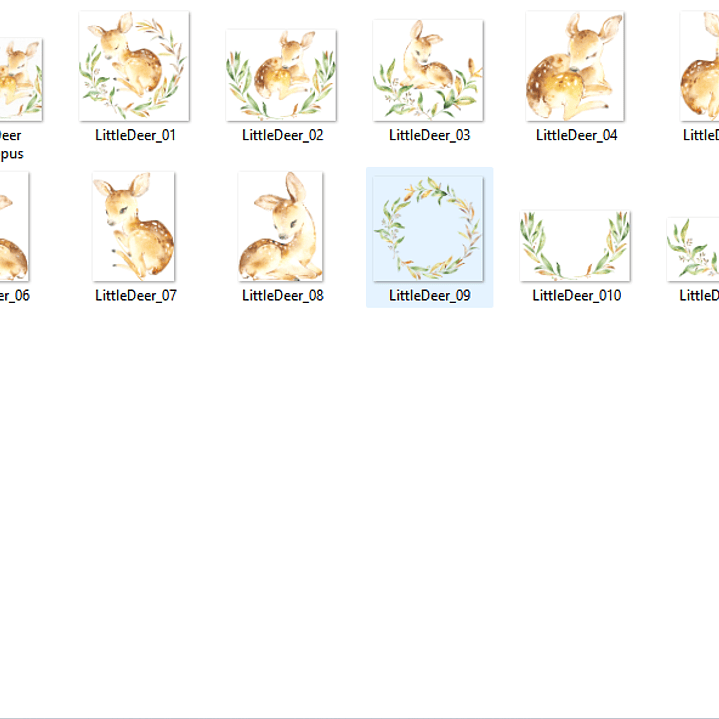Viewport: 719px width, 719px height.
Task: Click the LittleDeer_09 file name text
Action: tap(429, 295)
